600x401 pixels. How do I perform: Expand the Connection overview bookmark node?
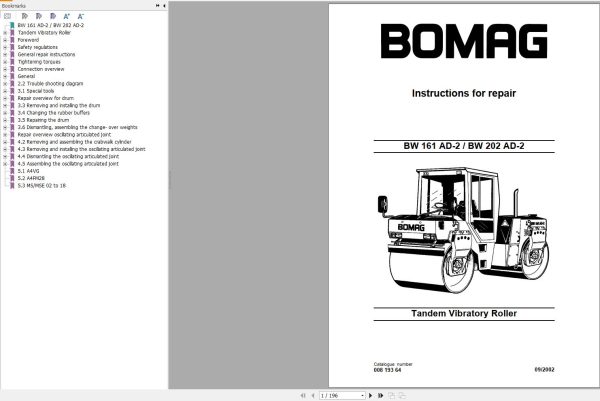click(5, 69)
